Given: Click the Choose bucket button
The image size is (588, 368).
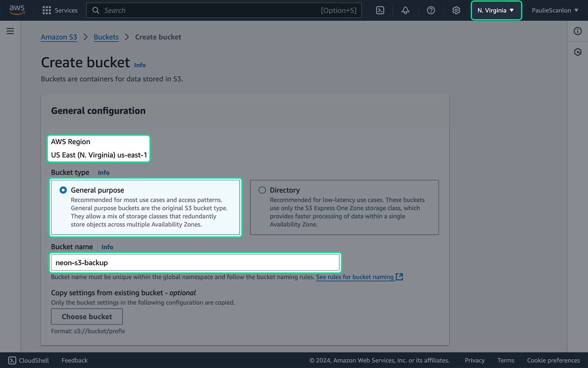Looking at the screenshot, I should (87, 316).
